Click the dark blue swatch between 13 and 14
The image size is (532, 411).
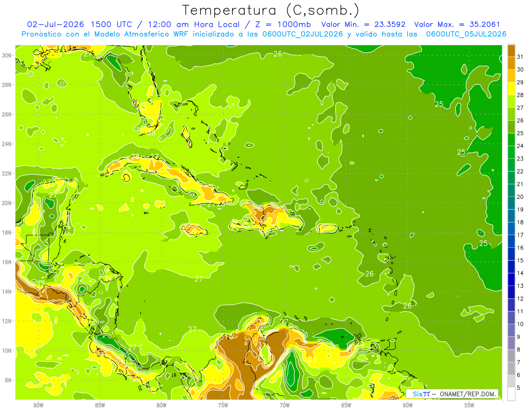tap(511, 280)
